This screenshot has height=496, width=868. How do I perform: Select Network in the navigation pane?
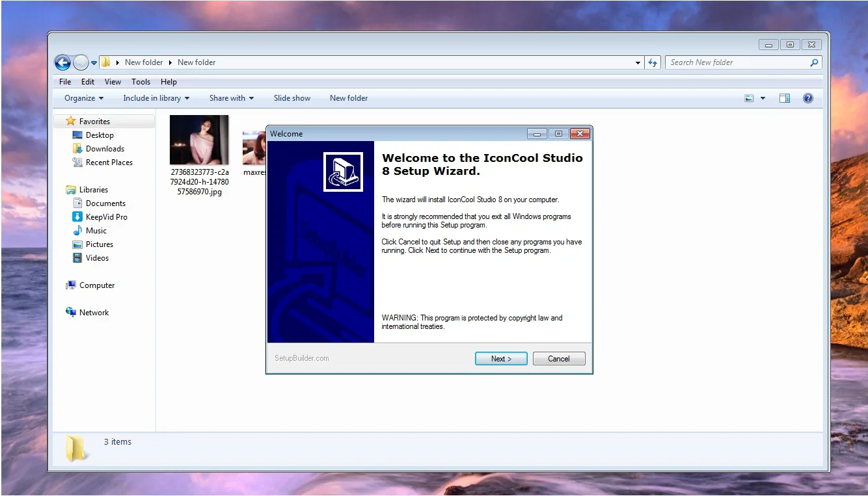click(x=94, y=313)
